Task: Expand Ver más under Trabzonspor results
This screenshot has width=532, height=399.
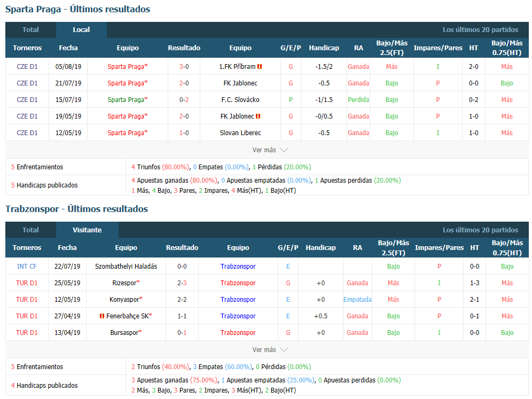Action: pos(270,349)
